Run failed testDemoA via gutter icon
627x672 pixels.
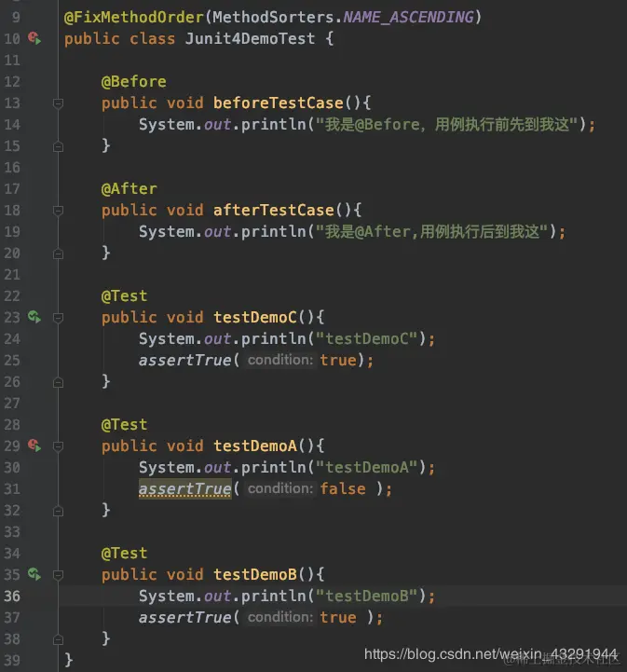[x=34, y=446]
